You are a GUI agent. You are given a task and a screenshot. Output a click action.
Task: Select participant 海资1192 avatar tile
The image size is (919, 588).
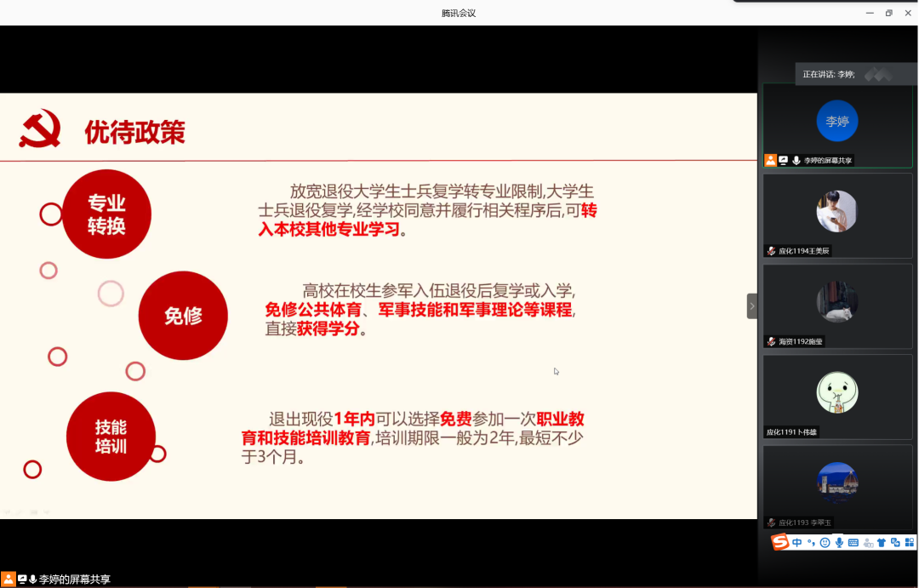click(837, 302)
